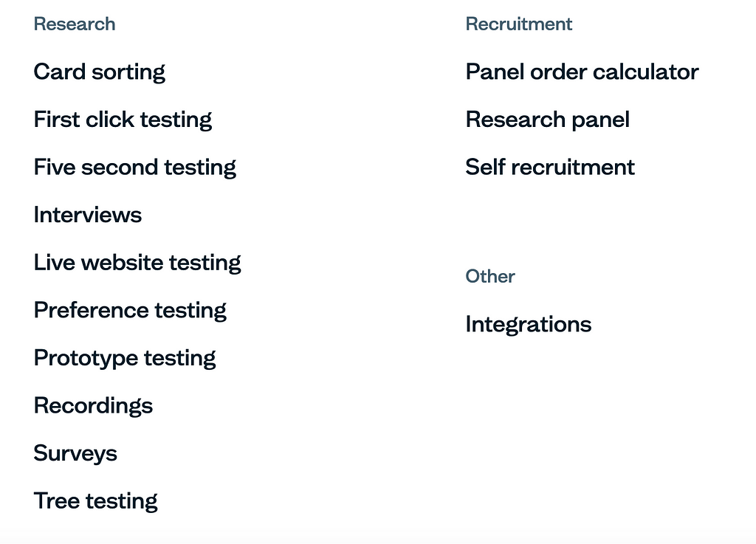756x544 pixels.
Task: Open the Panel order calculator
Action: 582,72
